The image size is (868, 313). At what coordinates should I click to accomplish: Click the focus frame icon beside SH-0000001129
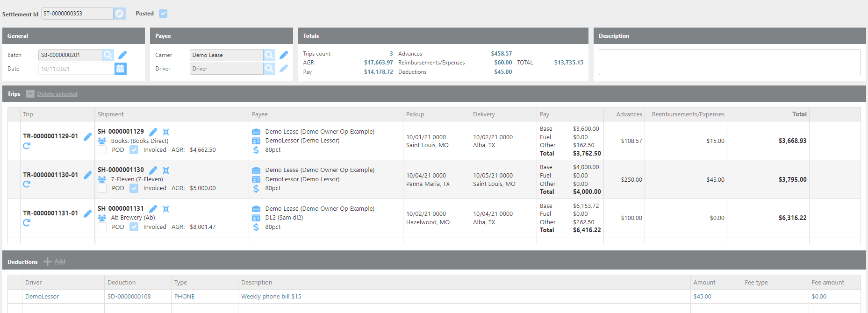pos(166,132)
